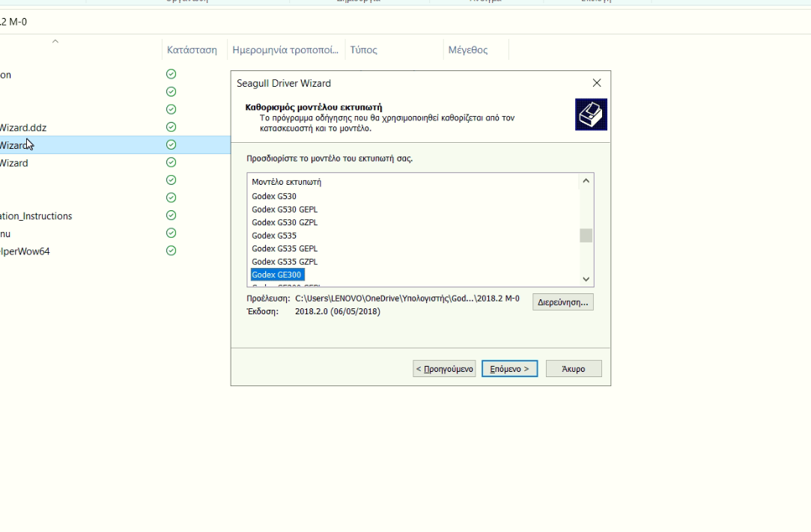Sort files by Κατάσταση column
This screenshot has height=532, width=811.
pyautogui.click(x=192, y=50)
